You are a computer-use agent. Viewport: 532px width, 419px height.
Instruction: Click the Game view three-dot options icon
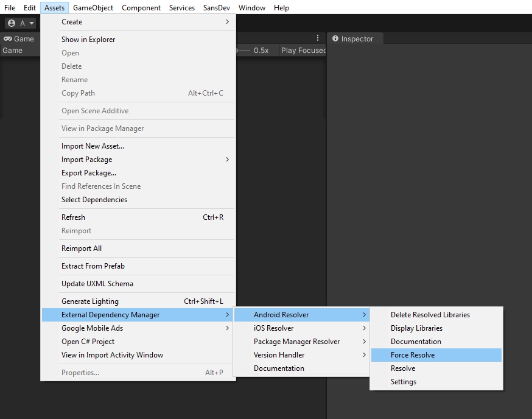[317, 38]
